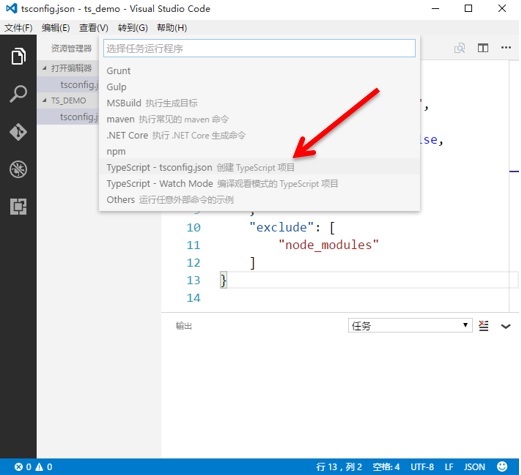Screen dimensions: 521x475
Task: Click the errors count icon in status bar
Action: point(19,467)
